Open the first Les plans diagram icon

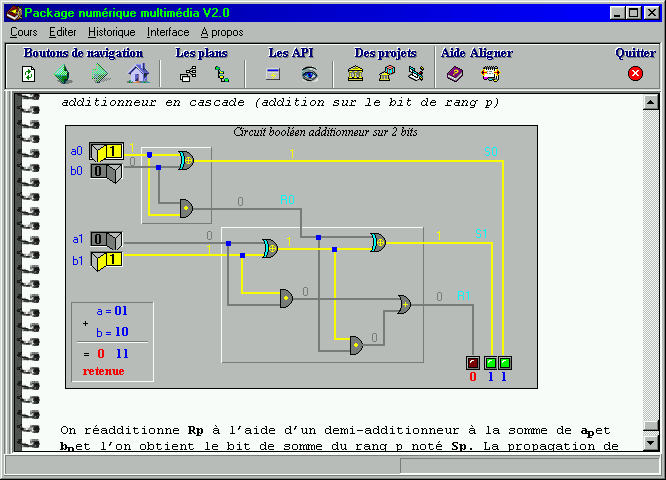pos(188,74)
